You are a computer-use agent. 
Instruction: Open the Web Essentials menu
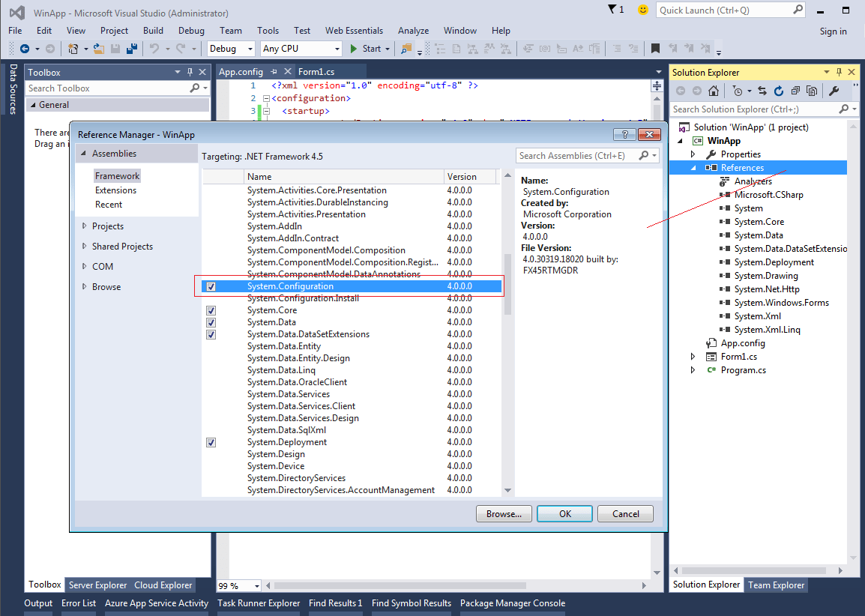pyautogui.click(x=354, y=31)
